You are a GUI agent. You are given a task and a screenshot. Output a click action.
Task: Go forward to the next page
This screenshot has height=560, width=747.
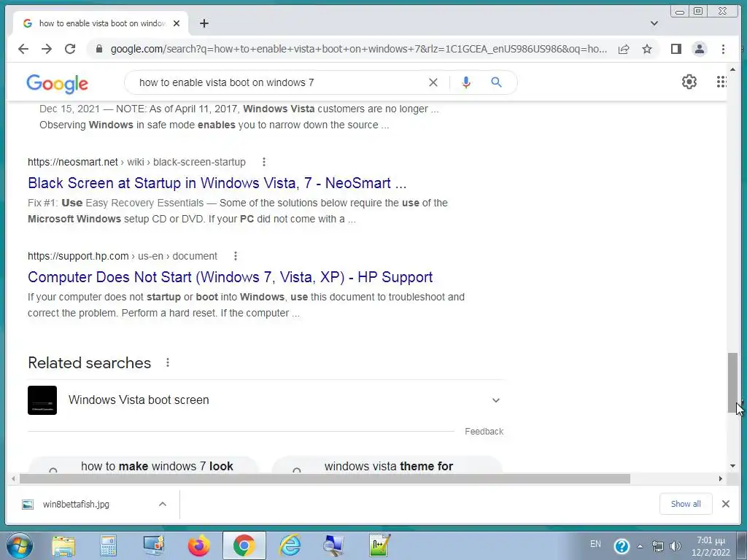click(x=46, y=49)
